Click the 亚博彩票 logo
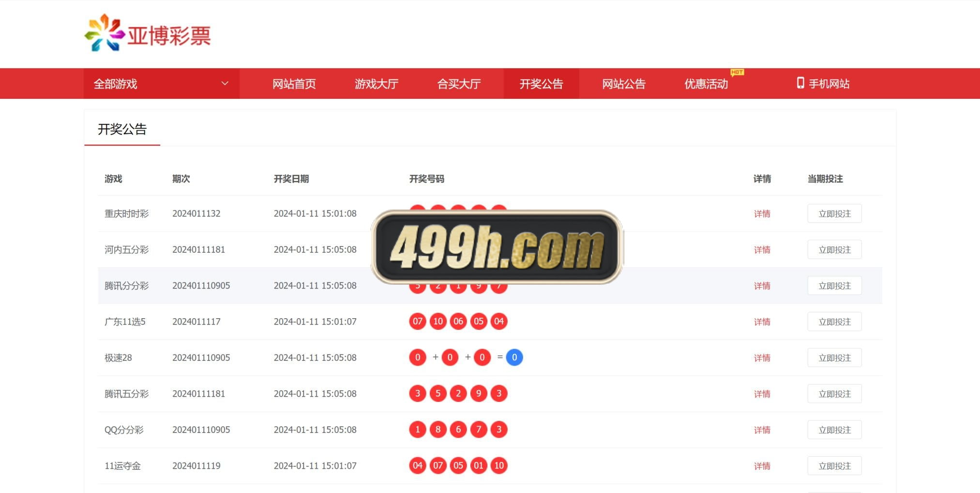Screen dimensions: 980x493 click(148, 33)
